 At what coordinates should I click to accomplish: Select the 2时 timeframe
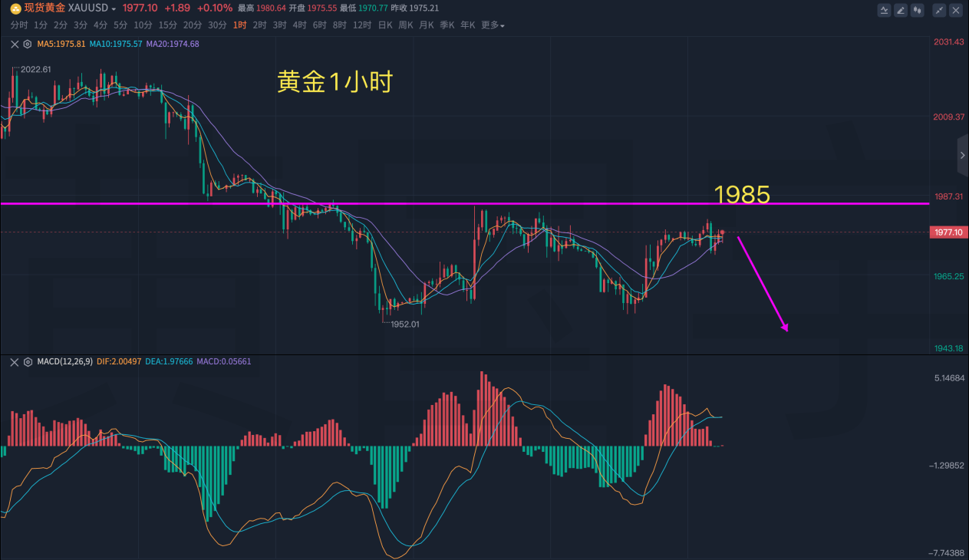pos(260,25)
